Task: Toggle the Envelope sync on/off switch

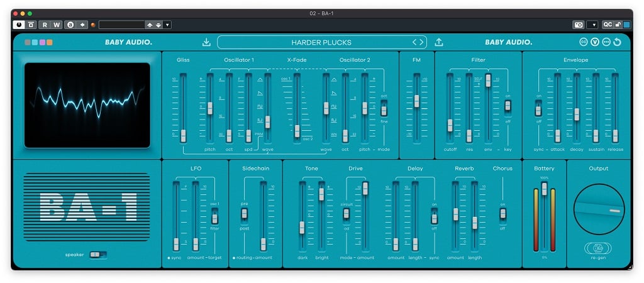Action: tap(538, 109)
